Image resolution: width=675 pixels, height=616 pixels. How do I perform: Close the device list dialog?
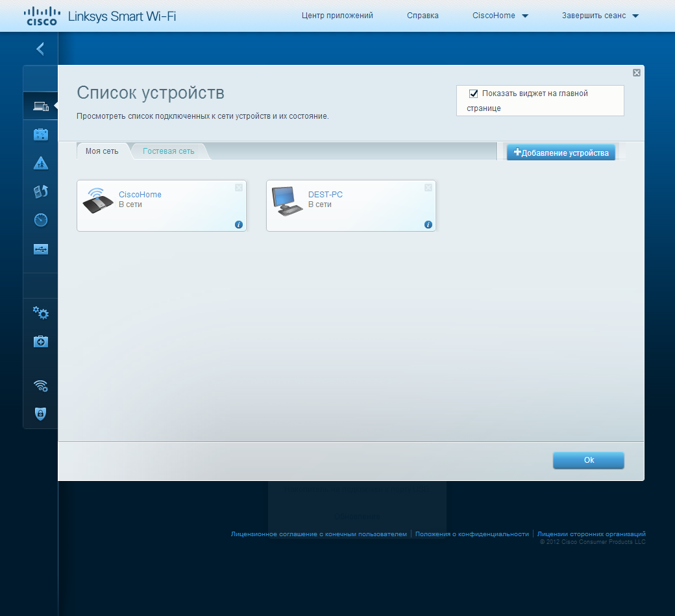pyautogui.click(x=637, y=73)
